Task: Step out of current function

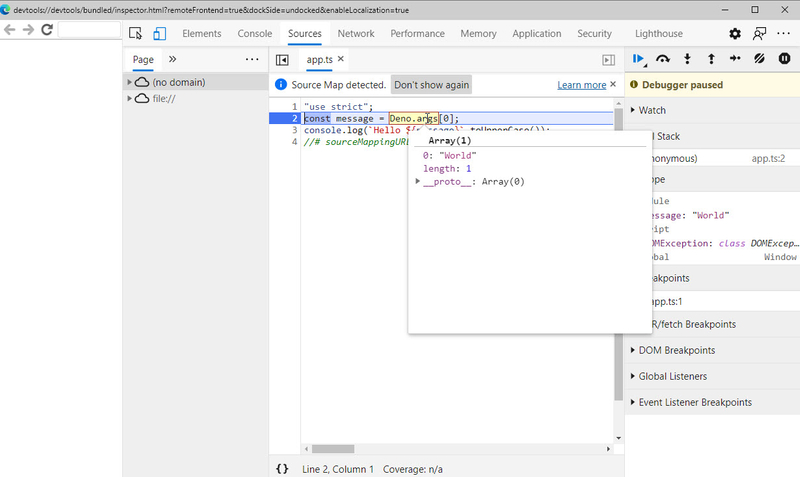Action: 711,59
